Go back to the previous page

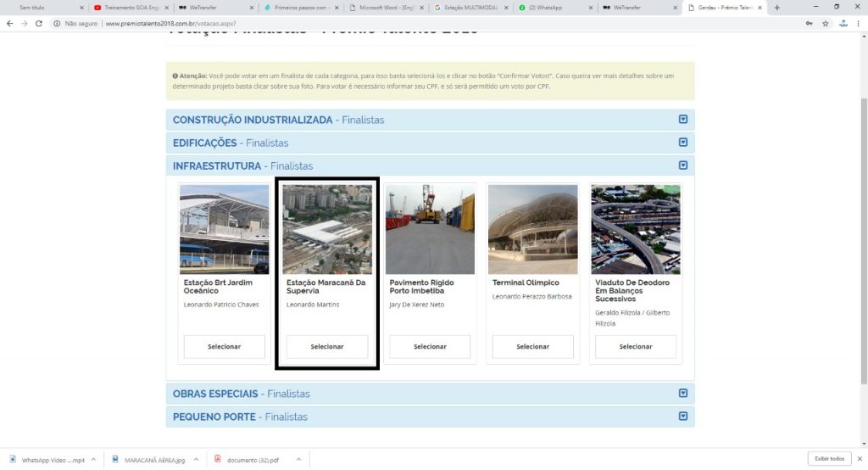pyautogui.click(x=9, y=24)
